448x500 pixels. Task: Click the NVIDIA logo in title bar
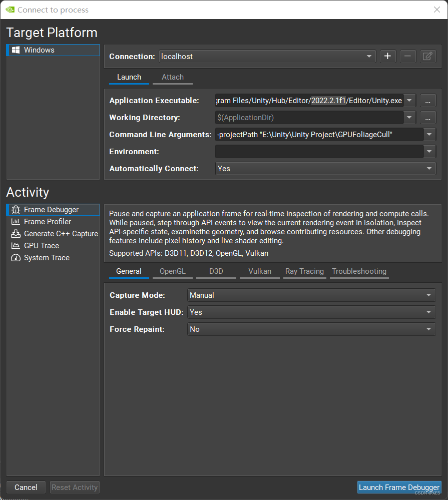click(x=10, y=10)
